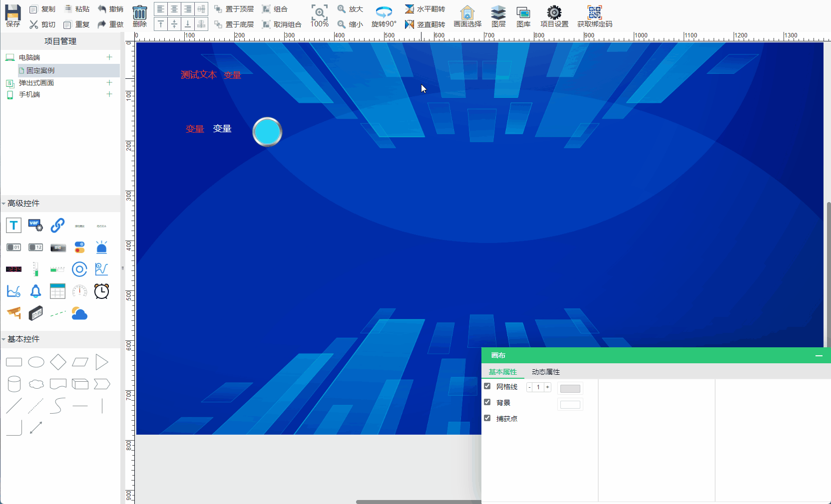
Task: Add a page under 弹出式画面 with plus
Action: pyautogui.click(x=109, y=83)
